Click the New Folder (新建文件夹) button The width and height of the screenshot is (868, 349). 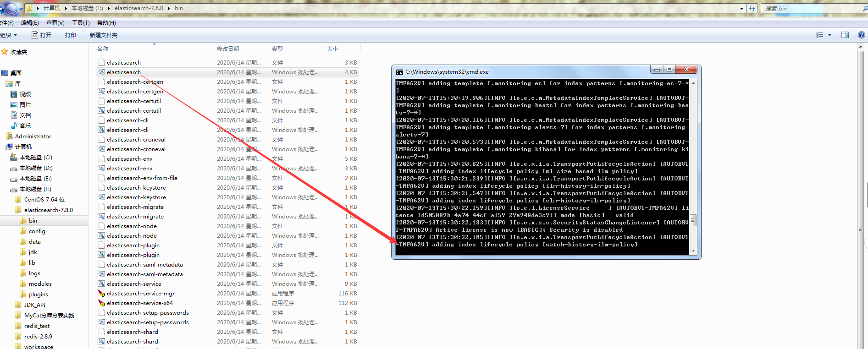tap(104, 35)
